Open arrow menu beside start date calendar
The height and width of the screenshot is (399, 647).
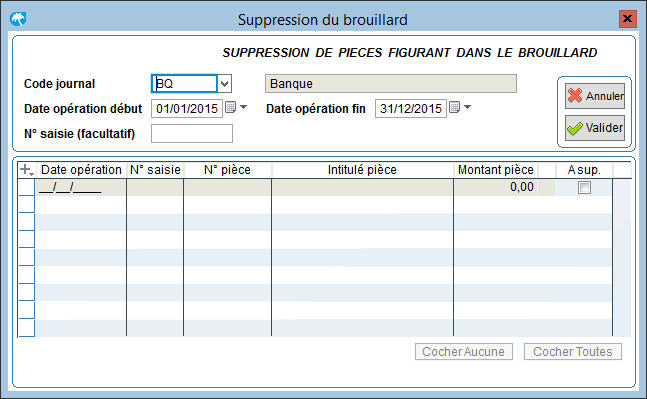point(243,107)
